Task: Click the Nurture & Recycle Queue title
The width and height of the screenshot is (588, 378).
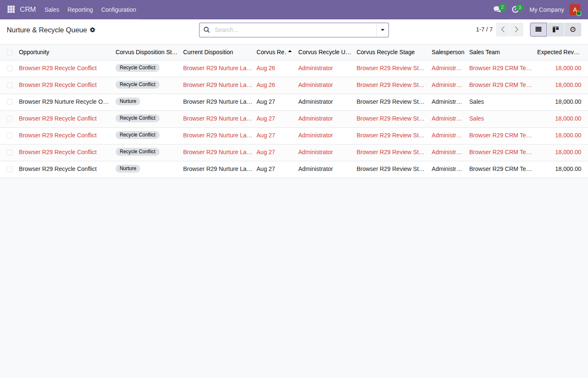Action: coord(47,30)
